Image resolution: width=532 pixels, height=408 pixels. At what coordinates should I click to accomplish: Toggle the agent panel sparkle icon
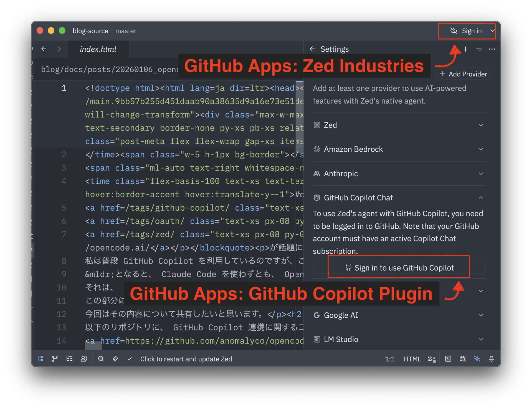(x=477, y=359)
